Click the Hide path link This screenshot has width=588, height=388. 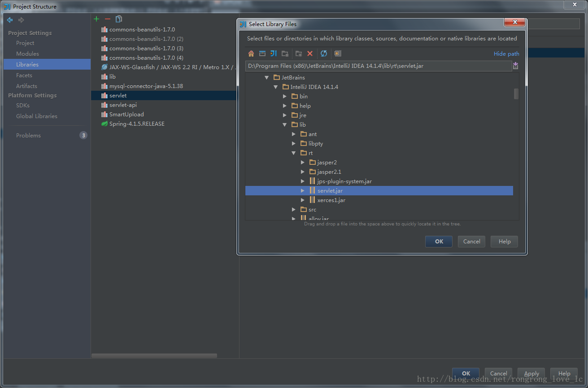(x=506, y=54)
